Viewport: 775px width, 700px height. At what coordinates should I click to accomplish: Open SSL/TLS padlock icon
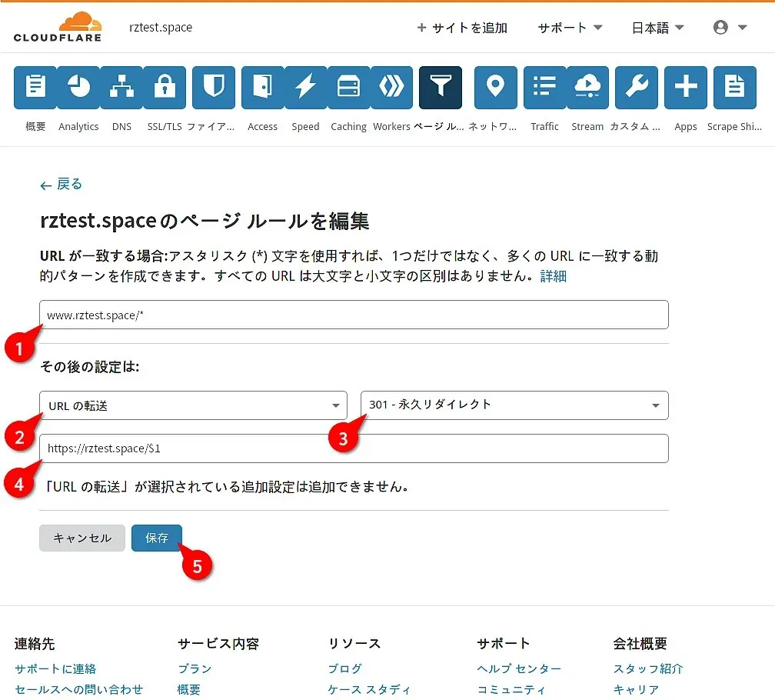(165, 88)
